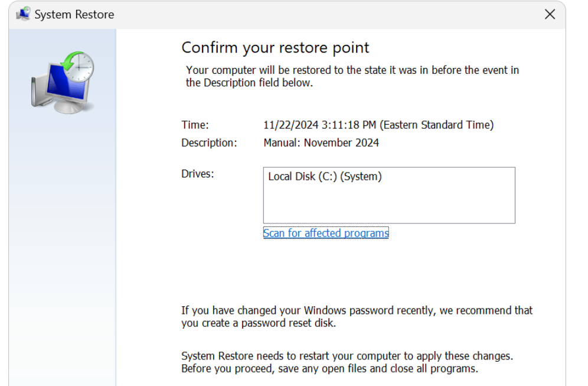Click the Confirm your restore point heading
The image size is (588, 386).
(275, 47)
